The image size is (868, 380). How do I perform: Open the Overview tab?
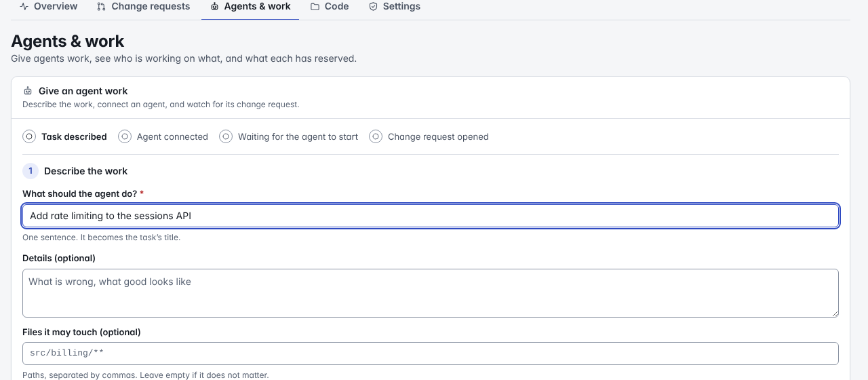(x=48, y=7)
